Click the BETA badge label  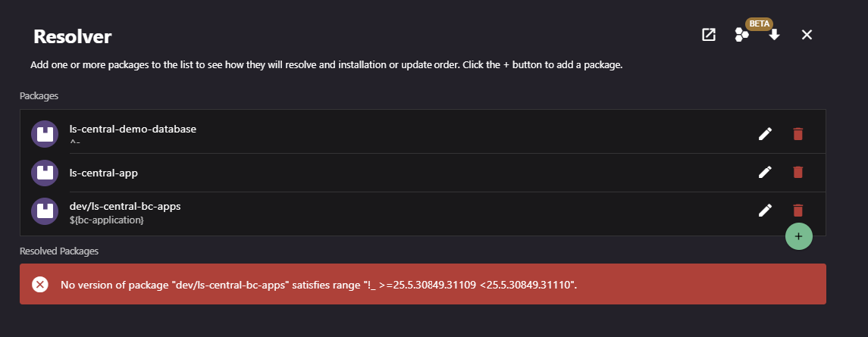point(760,23)
